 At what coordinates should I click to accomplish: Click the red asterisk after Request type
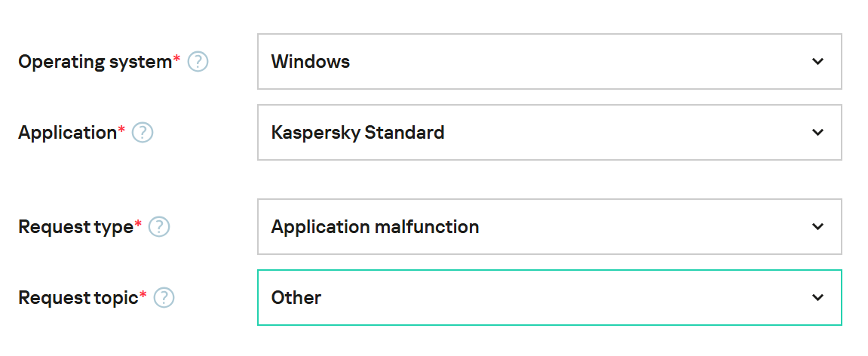(138, 224)
